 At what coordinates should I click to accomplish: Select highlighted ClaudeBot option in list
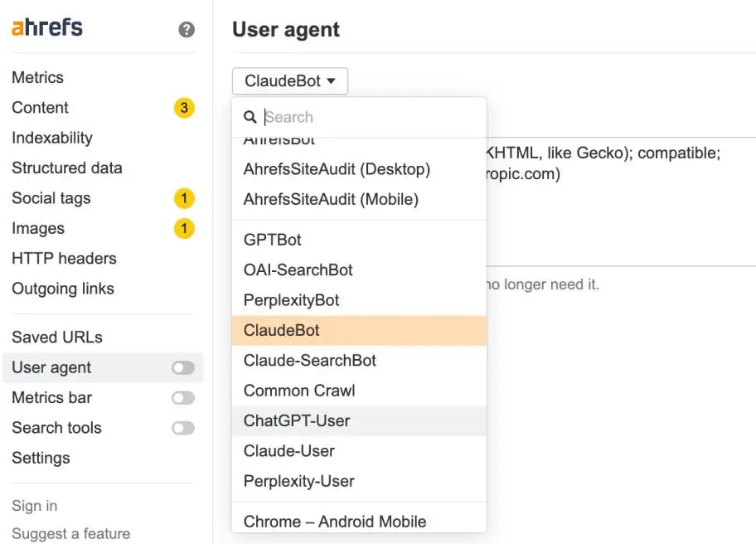pyautogui.click(x=359, y=330)
